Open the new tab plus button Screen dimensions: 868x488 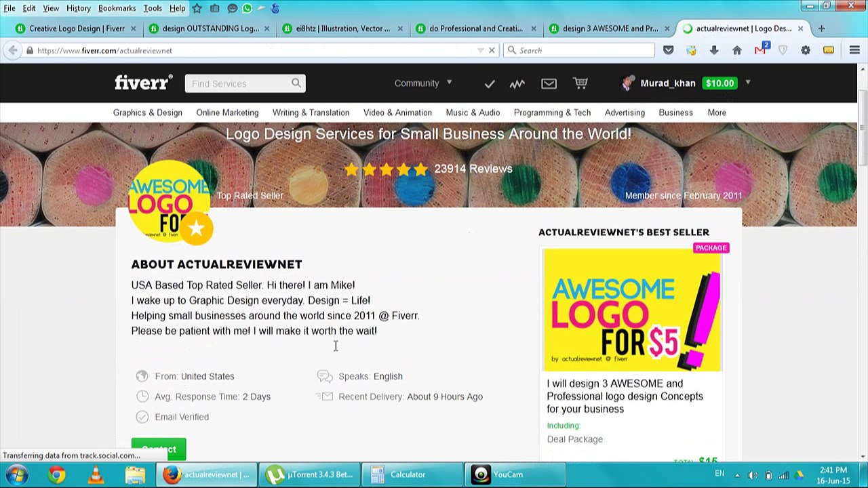(x=821, y=28)
